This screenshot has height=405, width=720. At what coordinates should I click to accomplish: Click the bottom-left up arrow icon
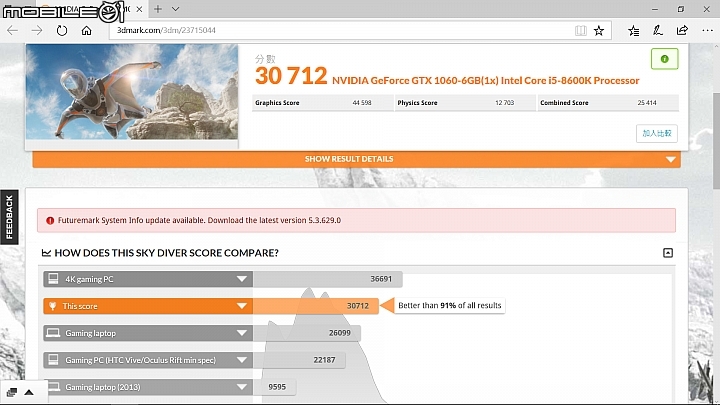click(29, 392)
